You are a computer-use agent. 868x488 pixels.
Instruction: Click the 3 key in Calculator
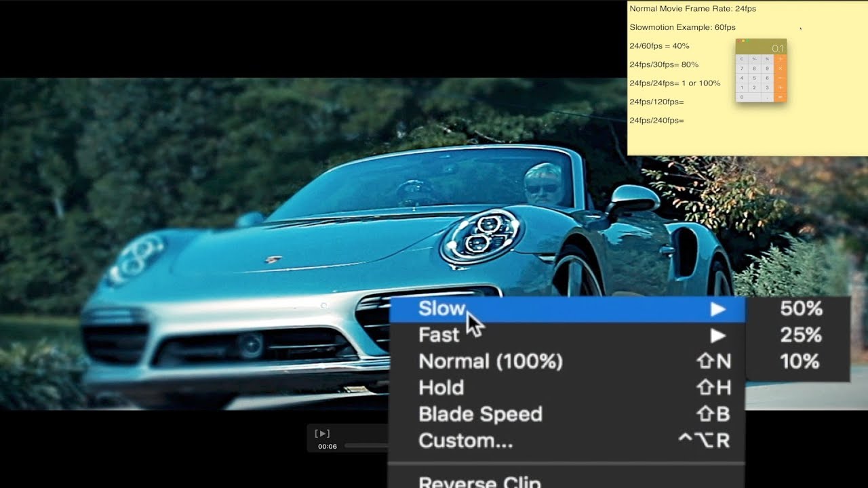click(x=768, y=88)
